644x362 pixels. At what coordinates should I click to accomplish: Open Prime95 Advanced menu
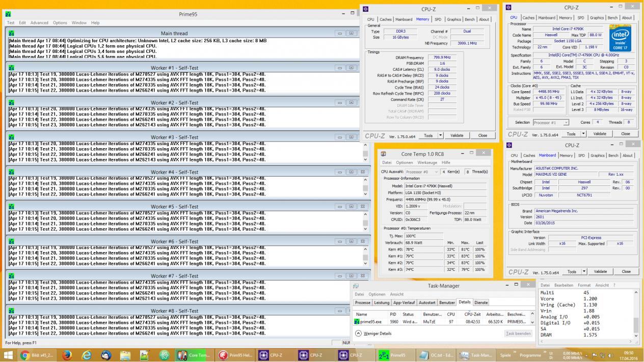(x=39, y=23)
